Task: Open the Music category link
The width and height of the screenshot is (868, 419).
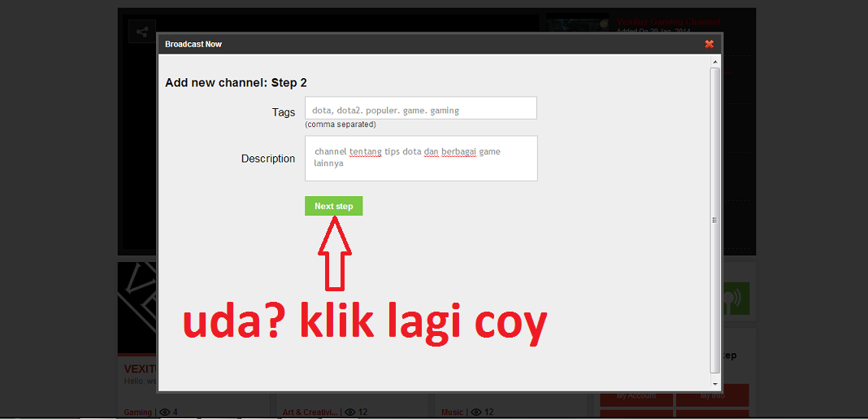Action: [x=452, y=412]
